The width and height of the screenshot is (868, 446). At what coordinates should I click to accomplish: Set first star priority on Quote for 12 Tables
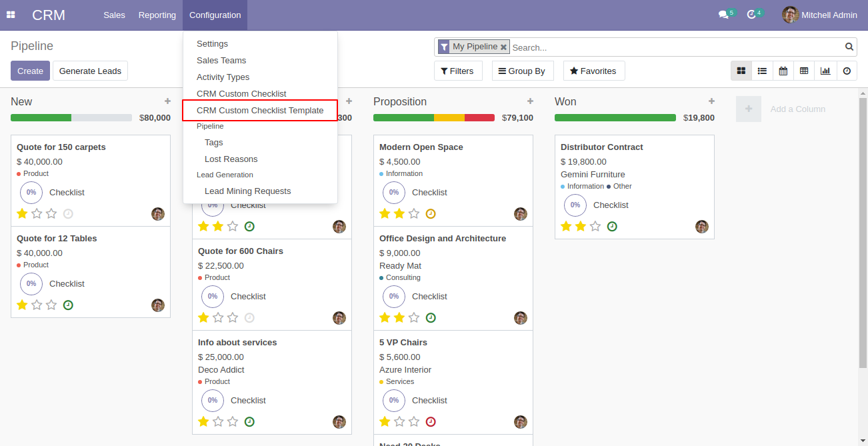pyautogui.click(x=22, y=305)
